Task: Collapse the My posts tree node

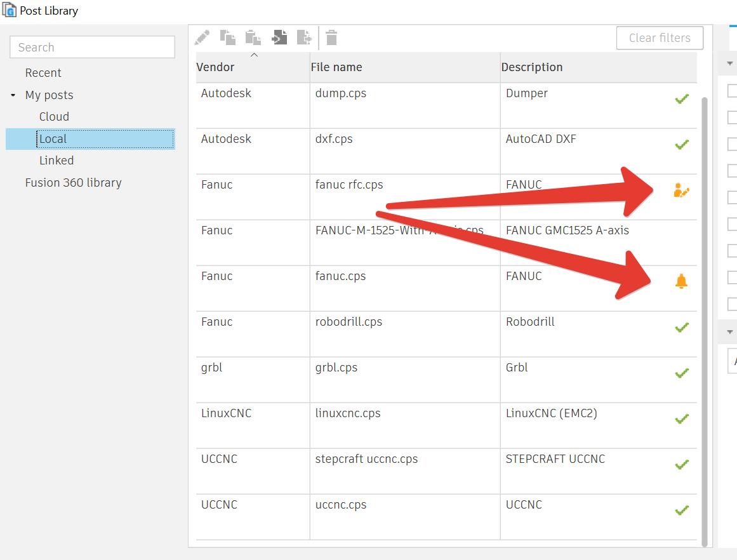Action: click(x=13, y=95)
